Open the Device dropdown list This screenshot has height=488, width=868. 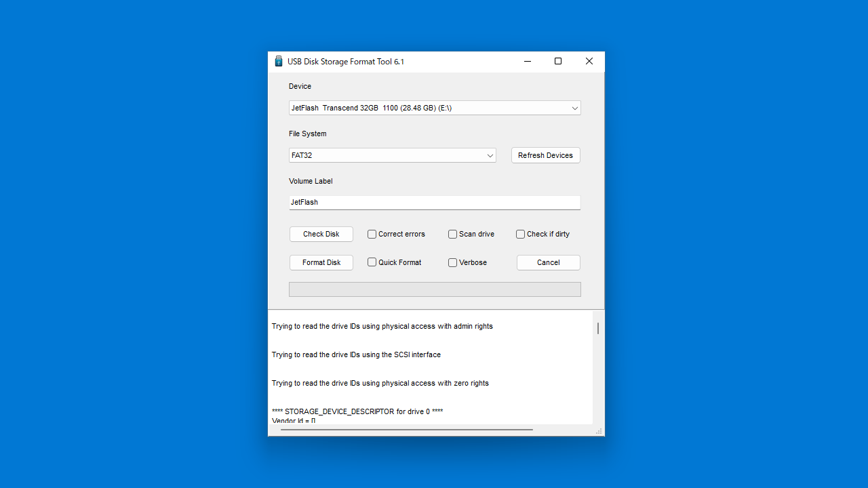click(x=435, y=108)
